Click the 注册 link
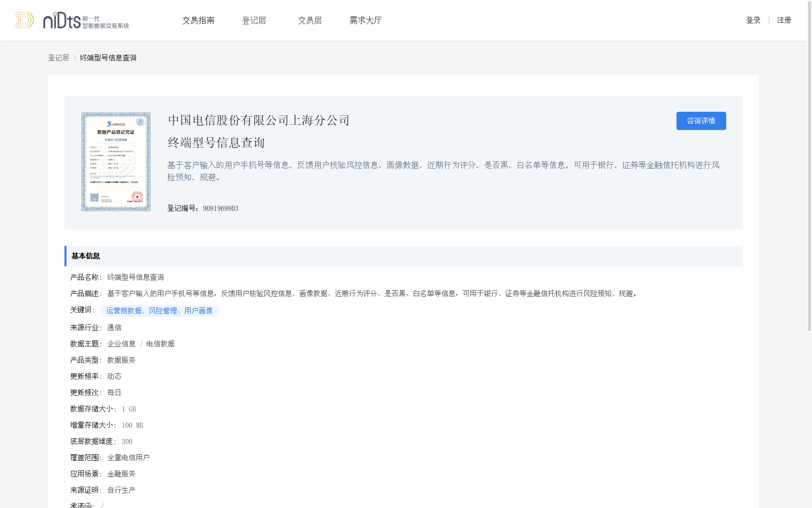This screenshot has height=508, width=812. click(x=784, y=20)
